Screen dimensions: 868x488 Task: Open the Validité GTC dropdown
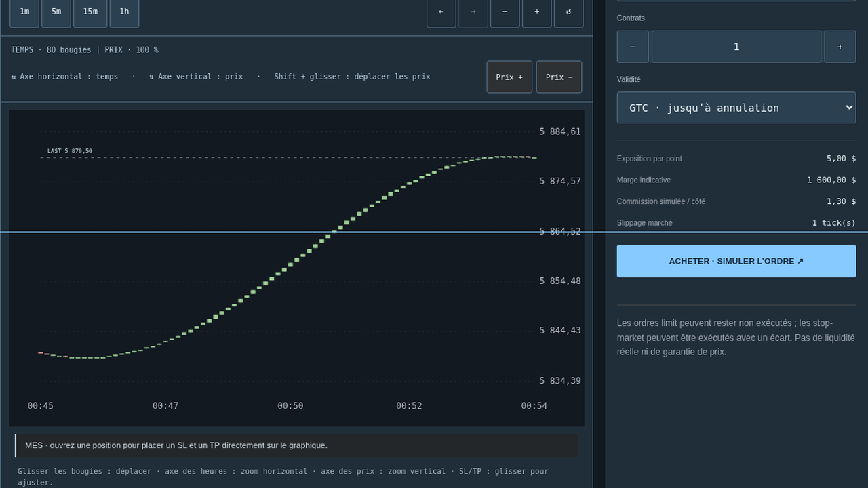pyautogui.click(x=736, y=108)
